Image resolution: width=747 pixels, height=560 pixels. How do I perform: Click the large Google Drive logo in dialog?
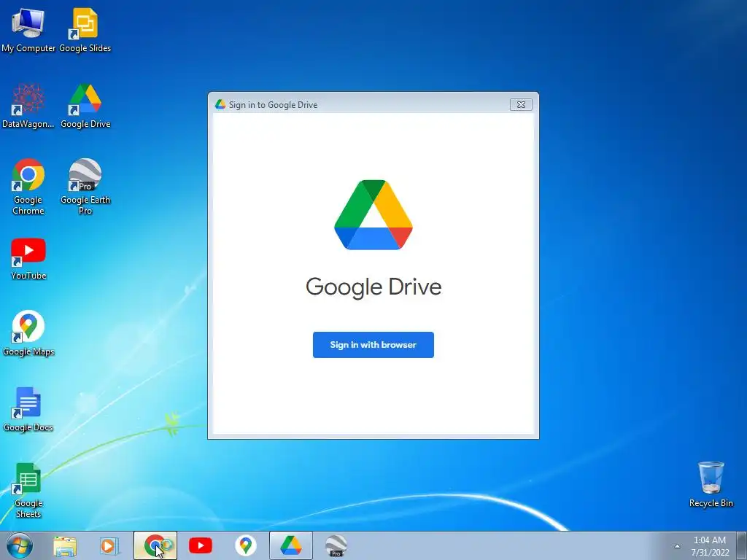coord(373,215)
